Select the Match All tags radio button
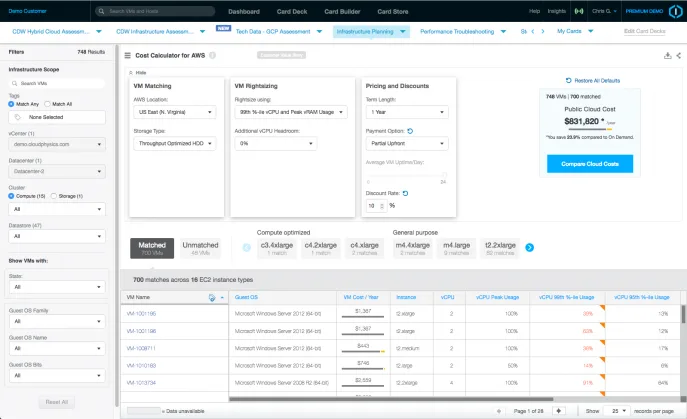 [x=47, y=104]
